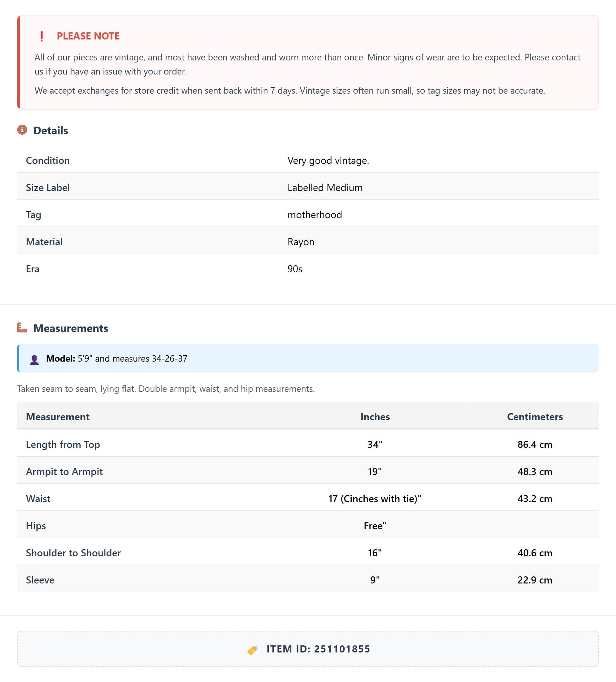Click the red exclamation mark icon
This screenshot has width=616, height=682.
[41, 36]
